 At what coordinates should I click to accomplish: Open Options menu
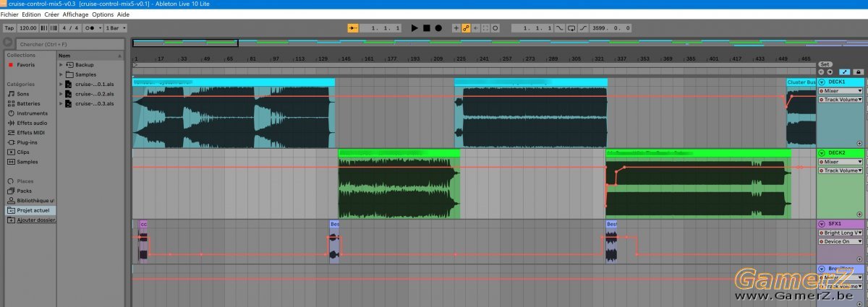[x=103, y=14]
